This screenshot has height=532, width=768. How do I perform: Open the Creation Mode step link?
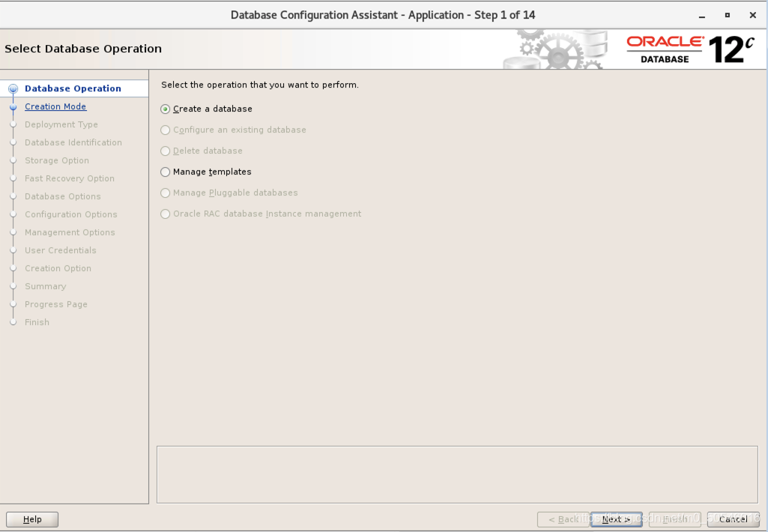click(55, 106)
